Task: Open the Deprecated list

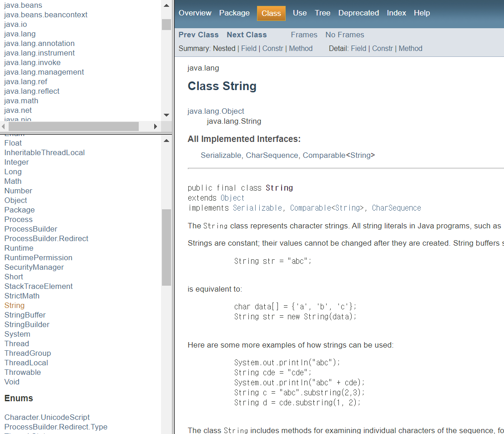Action: tap(358, 13)
